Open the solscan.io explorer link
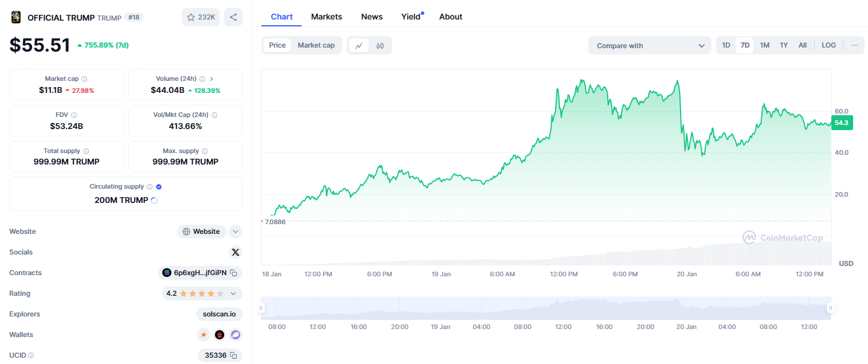Viewport: 868px width, 364px height. (219, 314)
